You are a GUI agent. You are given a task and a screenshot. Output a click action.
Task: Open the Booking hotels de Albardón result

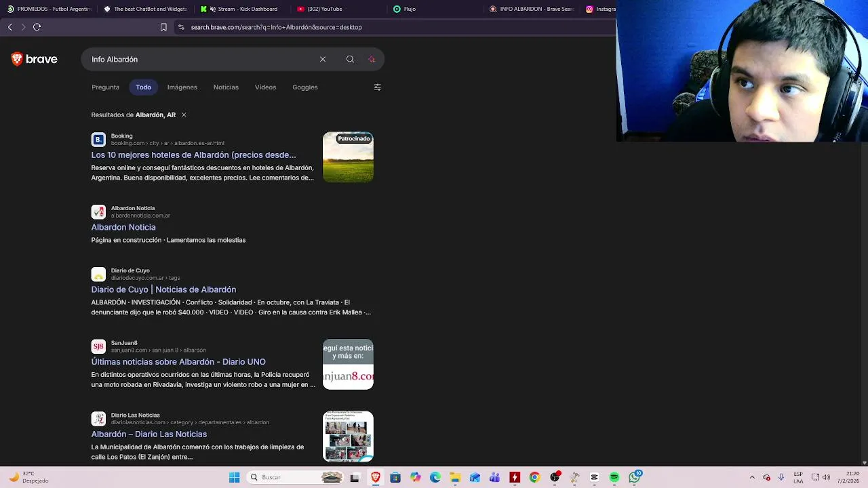coord(193,155)
